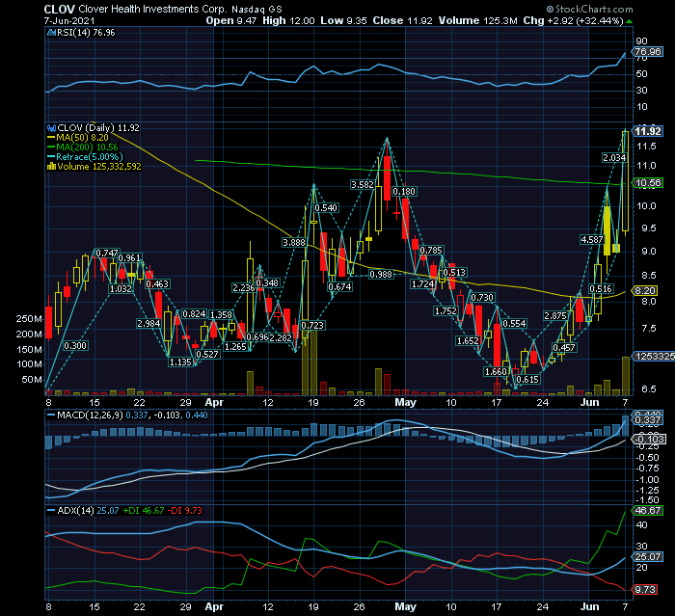Click the MACD(12,26,9) legend line marker
The width and height of the screenshot is (675, 616).
pos(51,415)
